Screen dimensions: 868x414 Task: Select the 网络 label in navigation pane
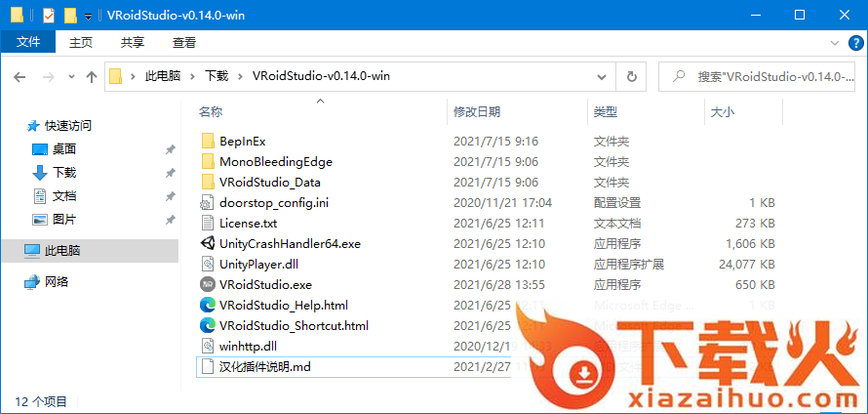[57, 282]
